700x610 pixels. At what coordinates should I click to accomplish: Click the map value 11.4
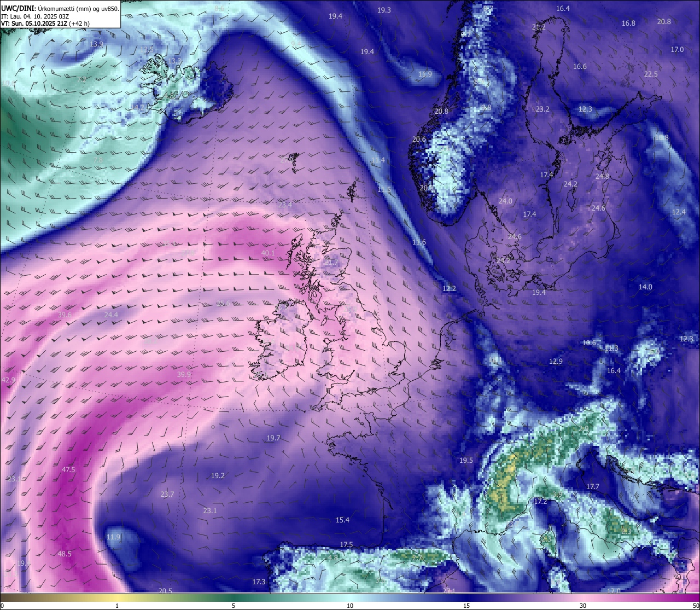tap(378, 160)
